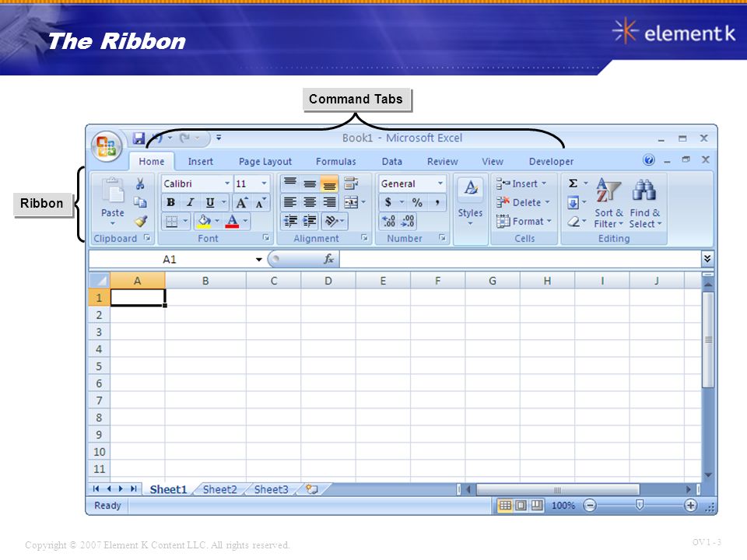Click the Cut scissors icon
The height and width of the screenshot is (560, 747).
click(140, 184)
